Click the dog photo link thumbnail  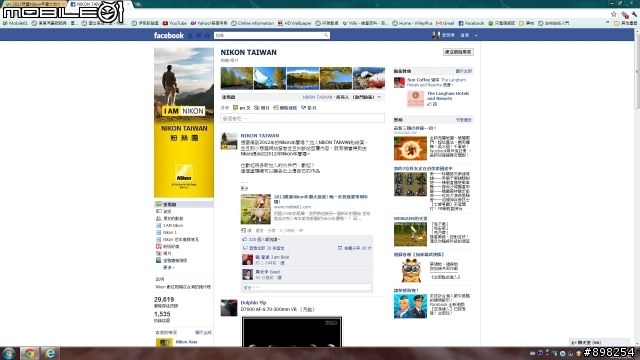pos(256,209)
